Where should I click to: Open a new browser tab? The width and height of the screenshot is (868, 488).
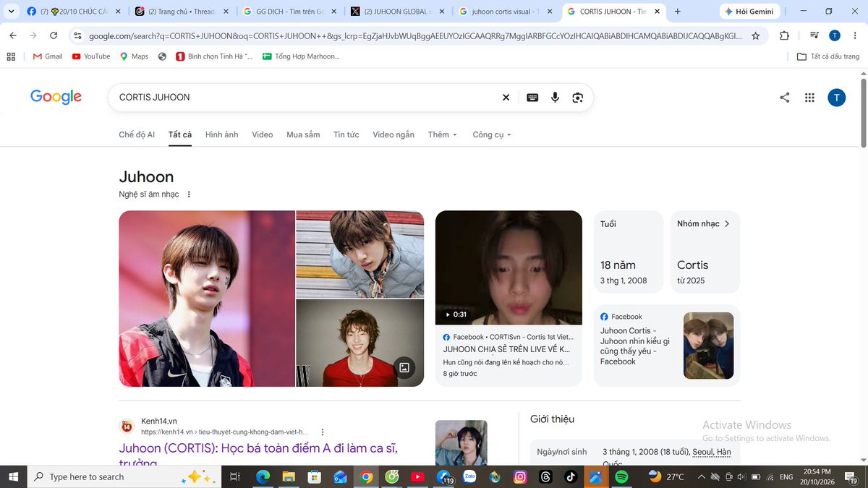click(x=677, y=12)
